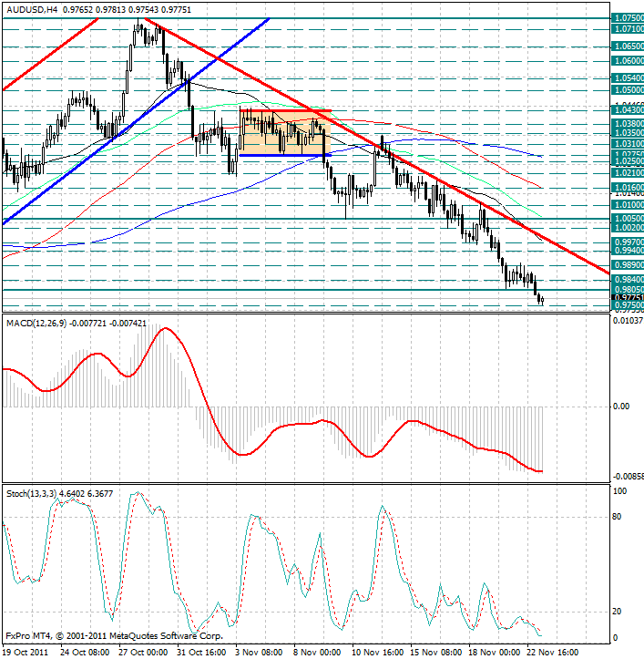Click the 19 Oct 2011 date label

click(26, 653)
